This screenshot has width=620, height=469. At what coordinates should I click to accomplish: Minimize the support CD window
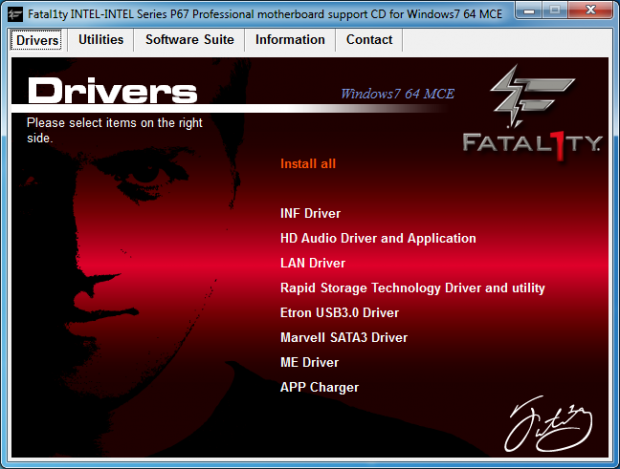(x=529, y=10)
